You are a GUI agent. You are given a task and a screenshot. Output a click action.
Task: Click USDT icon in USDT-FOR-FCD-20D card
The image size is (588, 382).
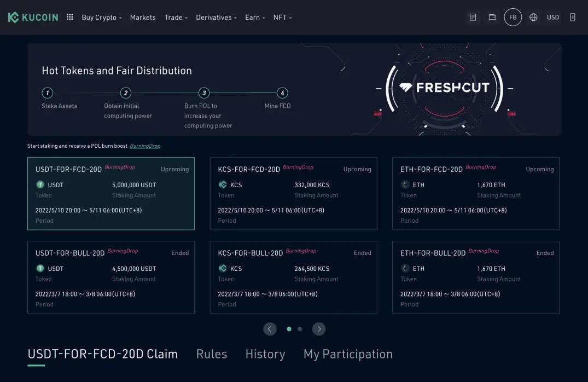[40, 184]
